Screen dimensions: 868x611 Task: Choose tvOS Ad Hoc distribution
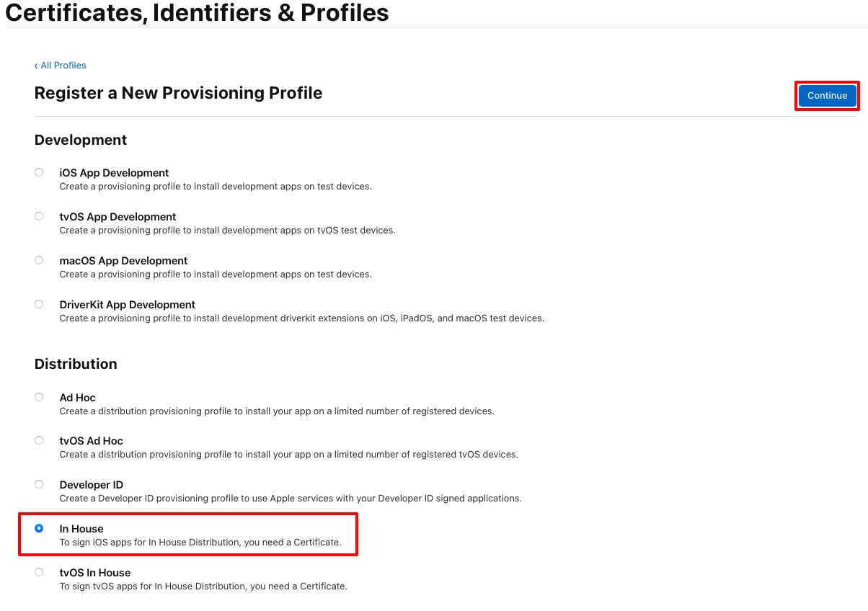39,440
